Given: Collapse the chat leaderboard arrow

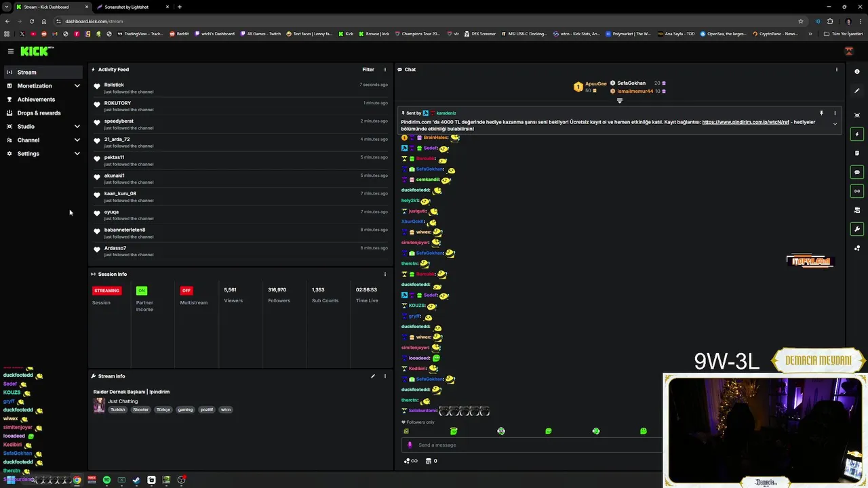Looking at the screenshot, I should 619,101.
